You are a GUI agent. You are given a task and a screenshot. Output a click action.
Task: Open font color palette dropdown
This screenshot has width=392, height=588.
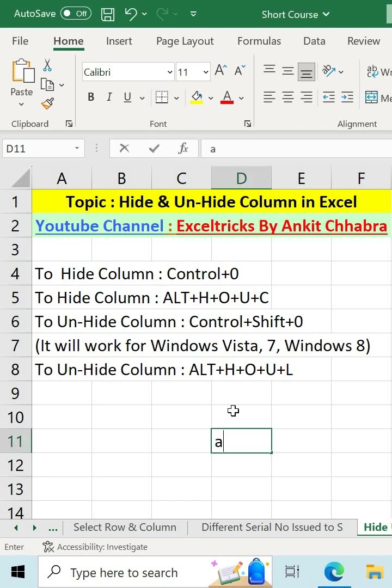coord(241,98)
